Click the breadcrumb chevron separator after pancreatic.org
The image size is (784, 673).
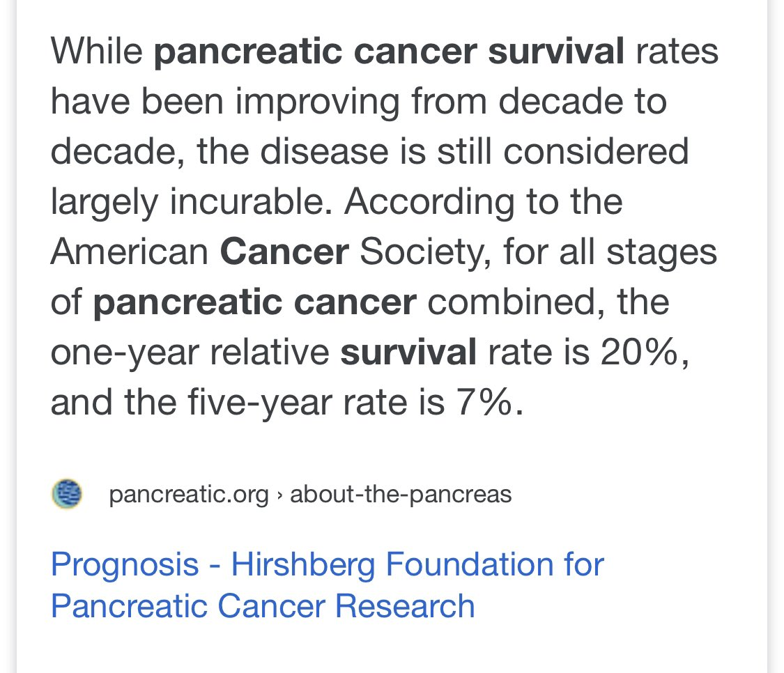[279, 495]
